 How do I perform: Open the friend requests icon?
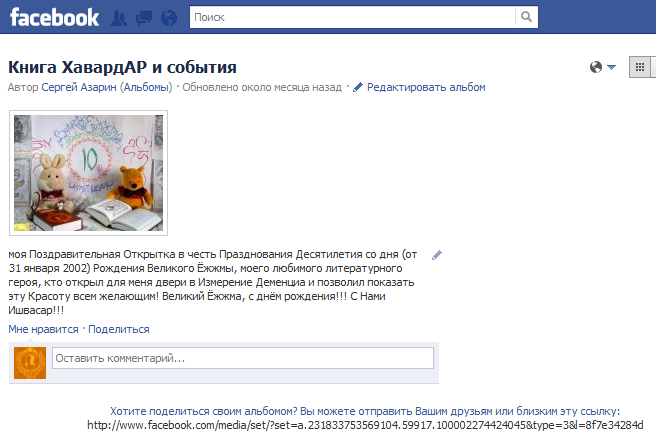tap(119, 18)
